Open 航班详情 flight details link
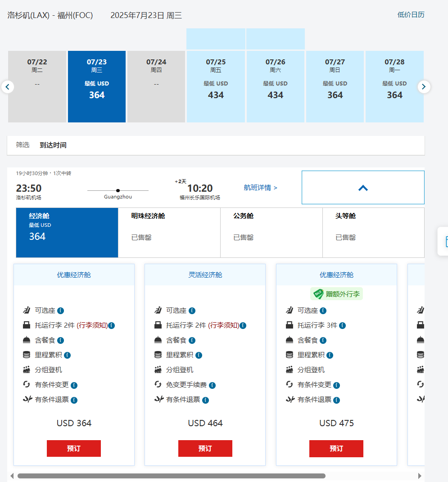The image size is (448, 482). 260,188
